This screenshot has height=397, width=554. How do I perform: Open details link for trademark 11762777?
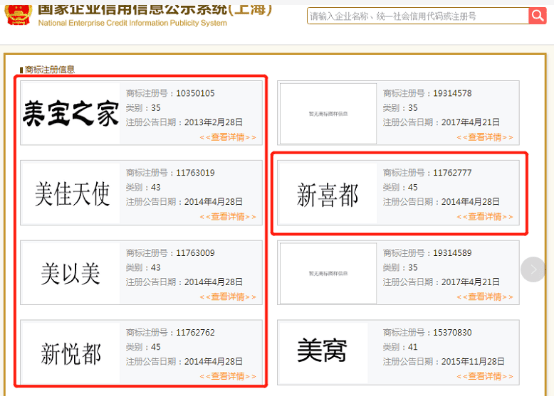pyautogui.click(x=485, y=217)
